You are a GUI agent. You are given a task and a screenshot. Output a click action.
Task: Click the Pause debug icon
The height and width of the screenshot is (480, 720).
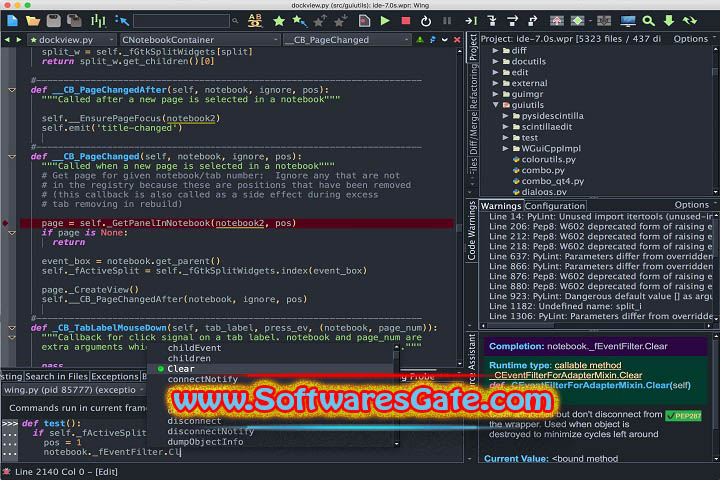pyautogui.click(x=447, y=21)
